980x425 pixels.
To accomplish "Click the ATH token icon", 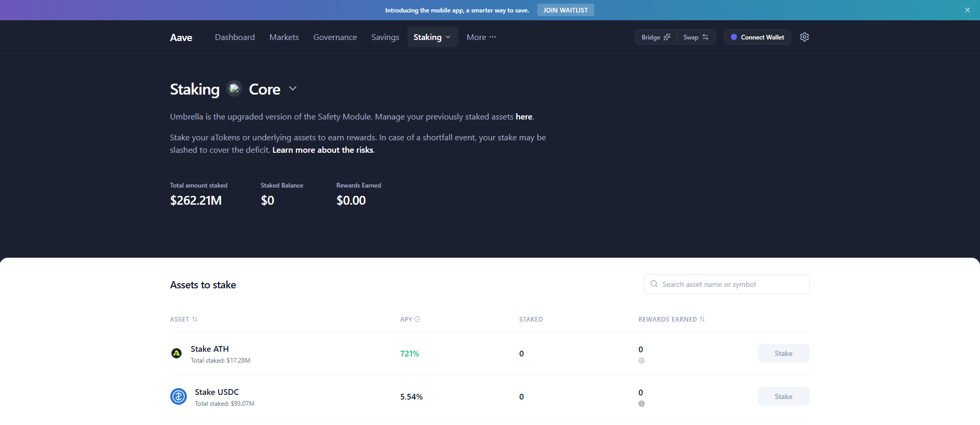I will (x=176, y=353).
